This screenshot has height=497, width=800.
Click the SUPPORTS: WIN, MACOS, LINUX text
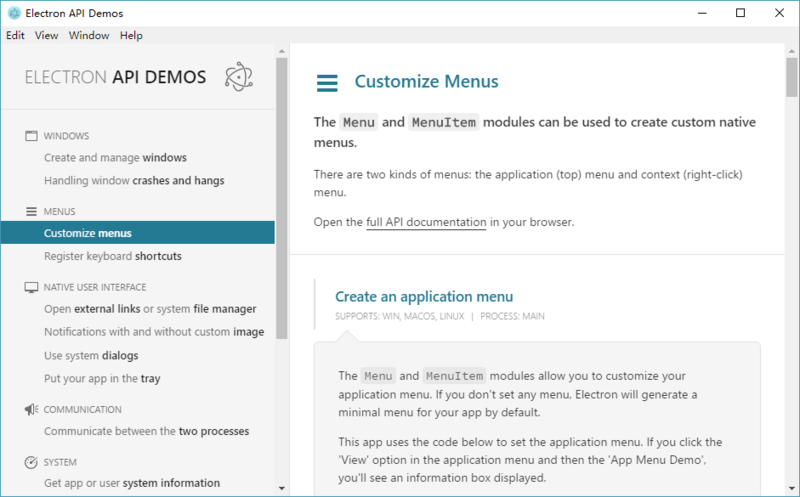(399, 316)
